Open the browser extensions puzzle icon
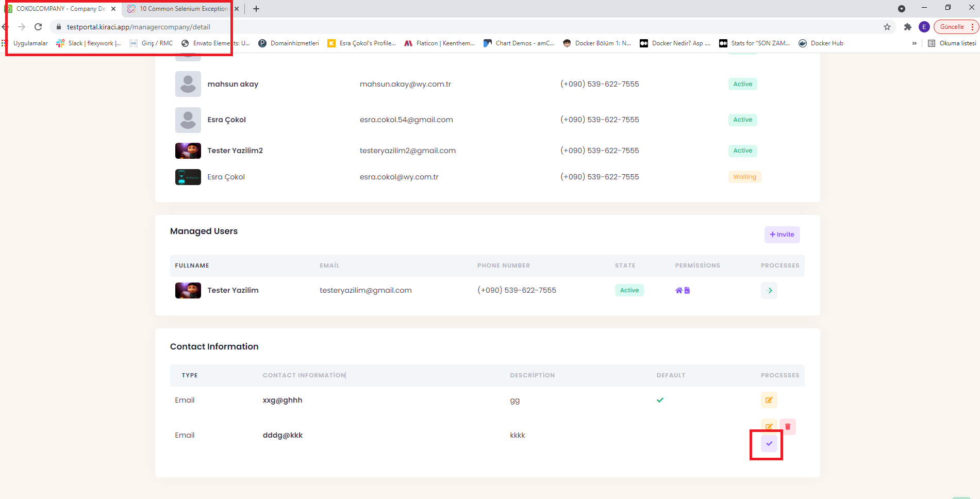The image size is (980, 499). click(x=907, y=27)
